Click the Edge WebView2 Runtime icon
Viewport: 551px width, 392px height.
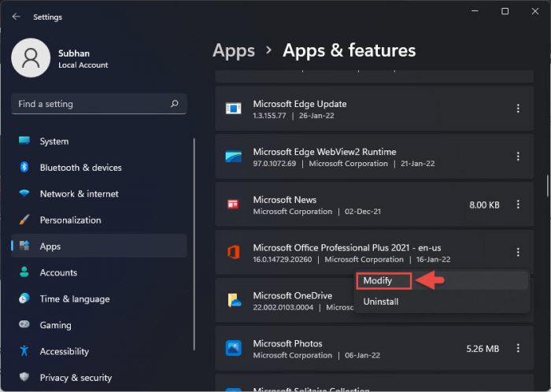pos(233,157)
